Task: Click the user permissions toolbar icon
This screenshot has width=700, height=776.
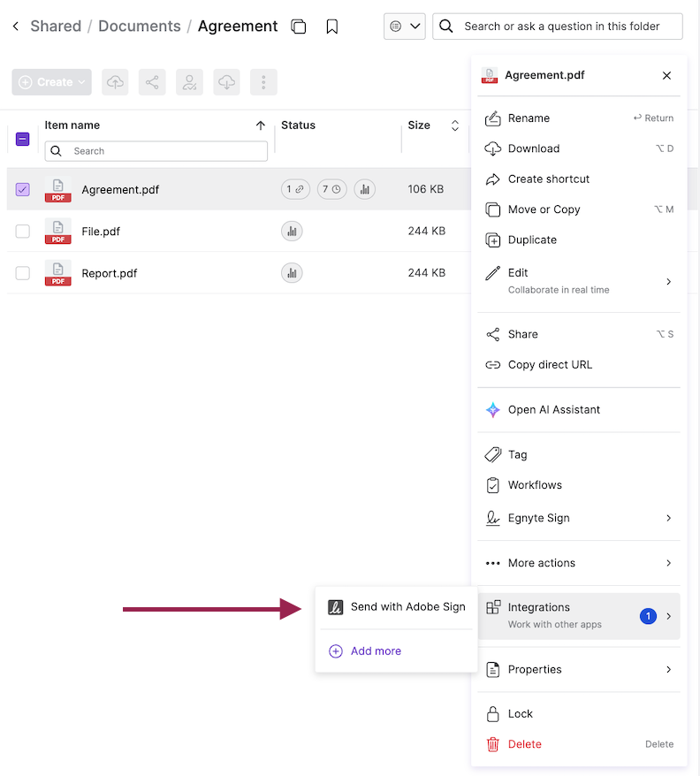Action: (190, 82)
